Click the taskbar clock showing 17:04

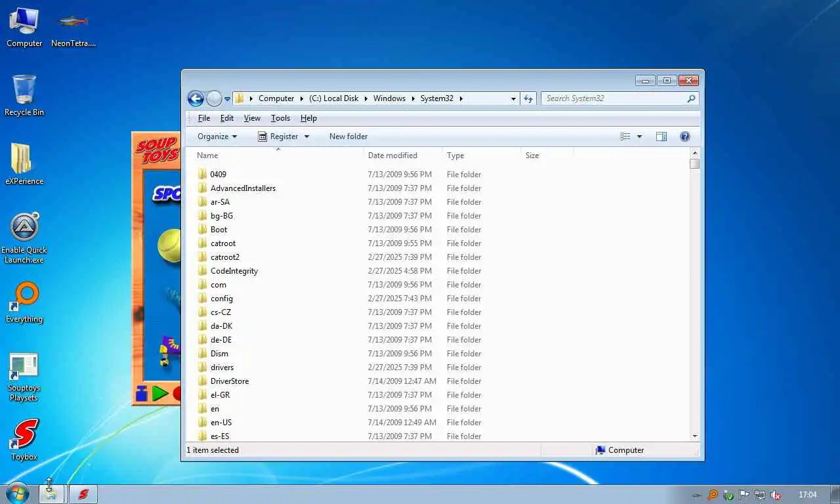pyautogui.click(x=808, y=495)
